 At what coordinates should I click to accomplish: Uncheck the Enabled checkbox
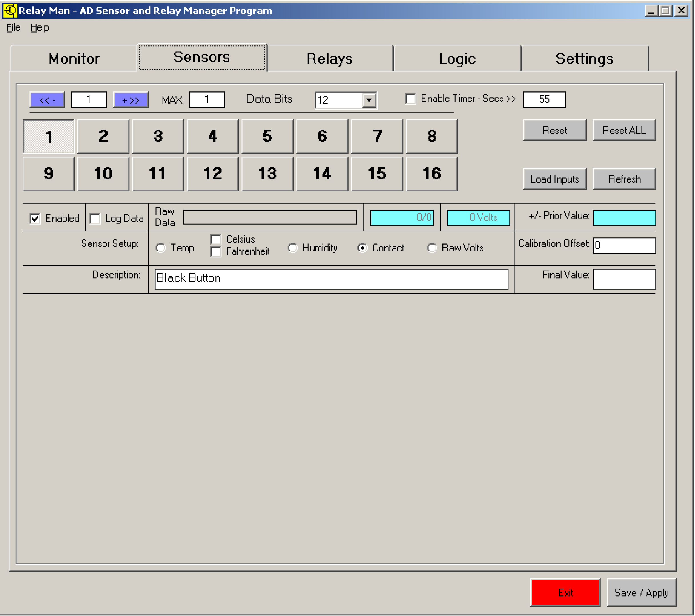[35, 218]
